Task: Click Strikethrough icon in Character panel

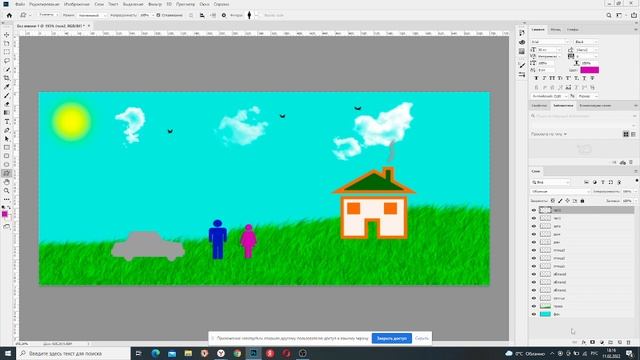Action: (x=592, y=78)
